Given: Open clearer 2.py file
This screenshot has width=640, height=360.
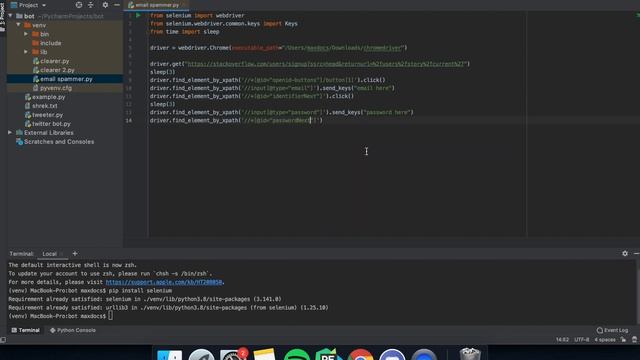Looking at the screenshot, I should (53, 70).
